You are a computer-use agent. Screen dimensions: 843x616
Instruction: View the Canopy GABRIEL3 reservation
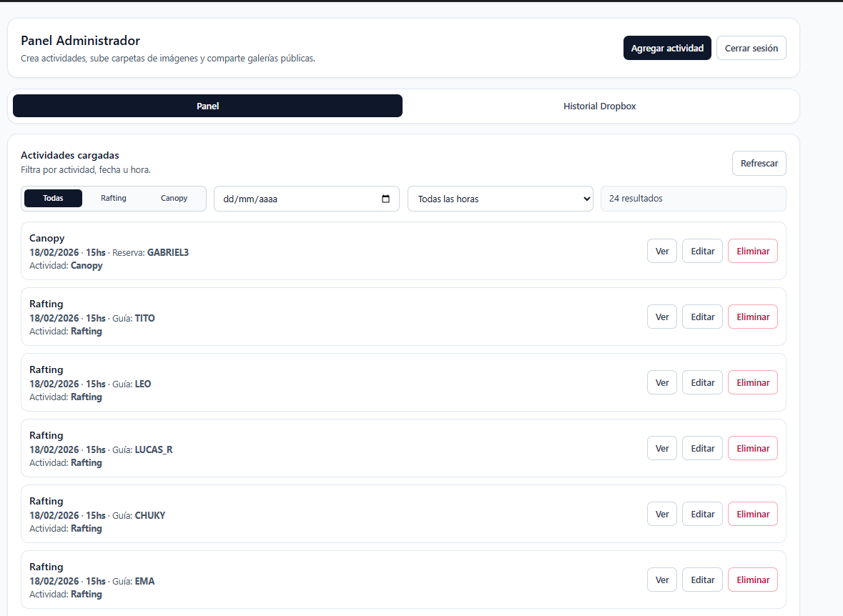(662, 251)
